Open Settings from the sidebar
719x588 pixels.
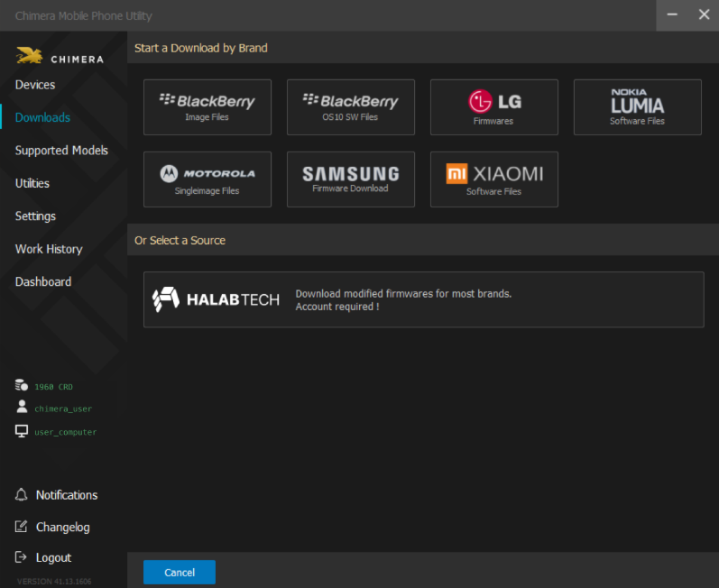[35, 216]
